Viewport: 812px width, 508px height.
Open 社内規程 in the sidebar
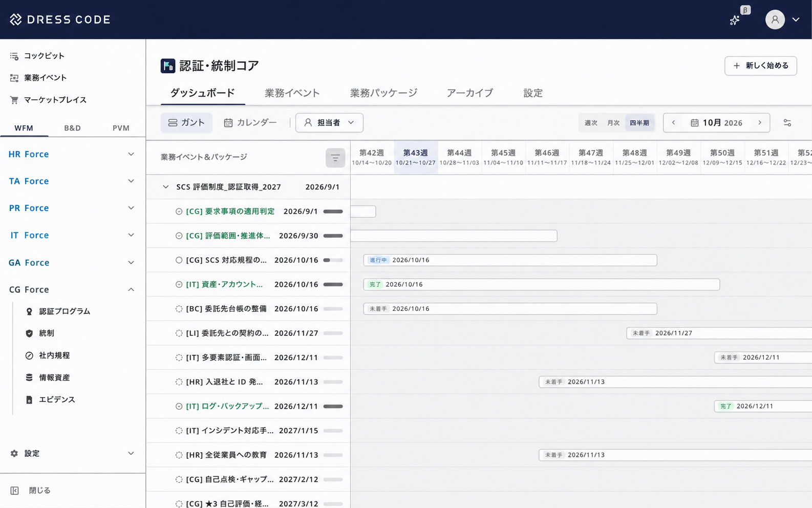[54, 355]
